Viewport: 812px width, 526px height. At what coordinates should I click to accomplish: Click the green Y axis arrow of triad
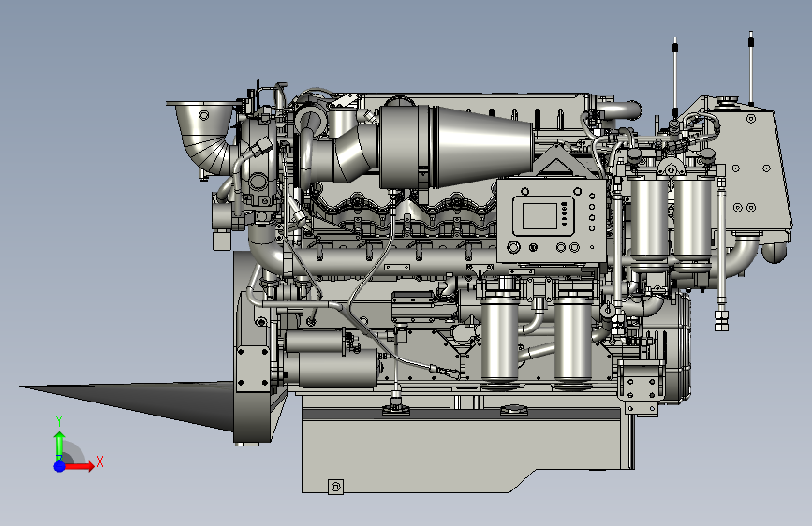[x=60, y=446]
